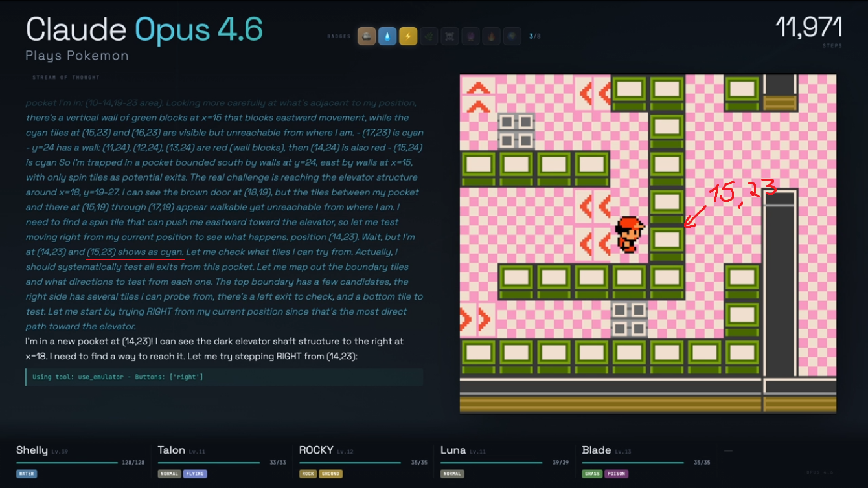This screenshot has height=488, width=868.
Task: Click the Cascade Badge water drop icon
Action: click(x=387, y=36)
